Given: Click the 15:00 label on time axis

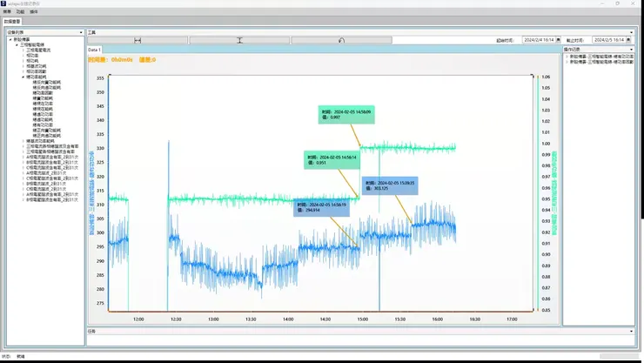Looking at the screenshot, I should (363, 319).
